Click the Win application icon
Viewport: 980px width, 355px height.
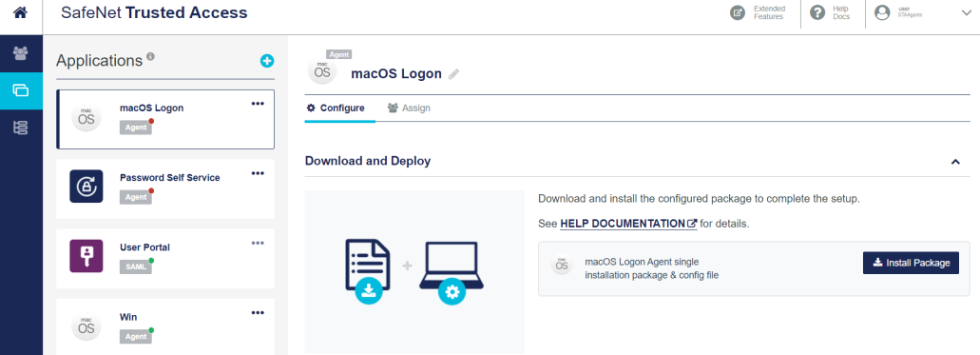pyautogui.click(x=86, y=326)
